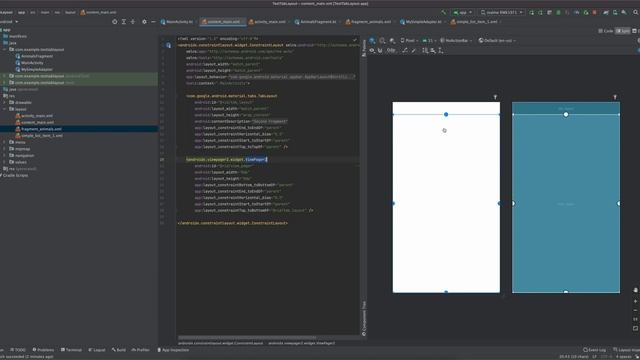
Task: Hide the project panel with minus icon
Action: (x=153, y=22)
